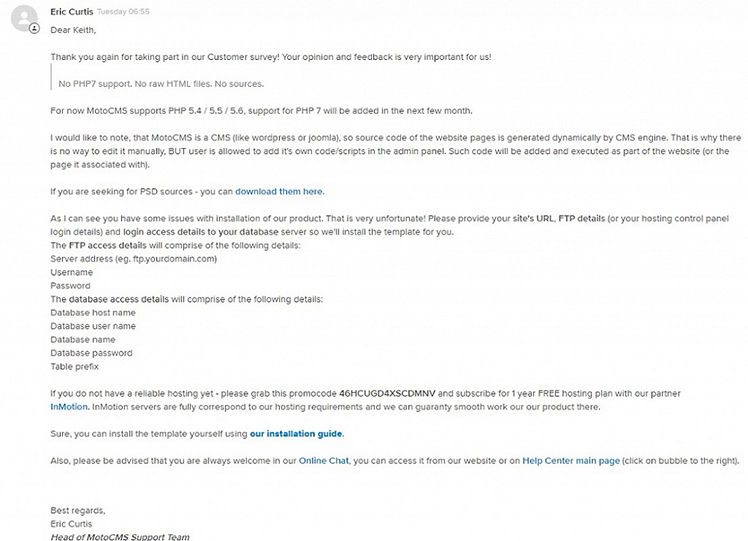Click sender name Eric Curtis
Screen dimensions: 748x541
[x=72, y=12]
